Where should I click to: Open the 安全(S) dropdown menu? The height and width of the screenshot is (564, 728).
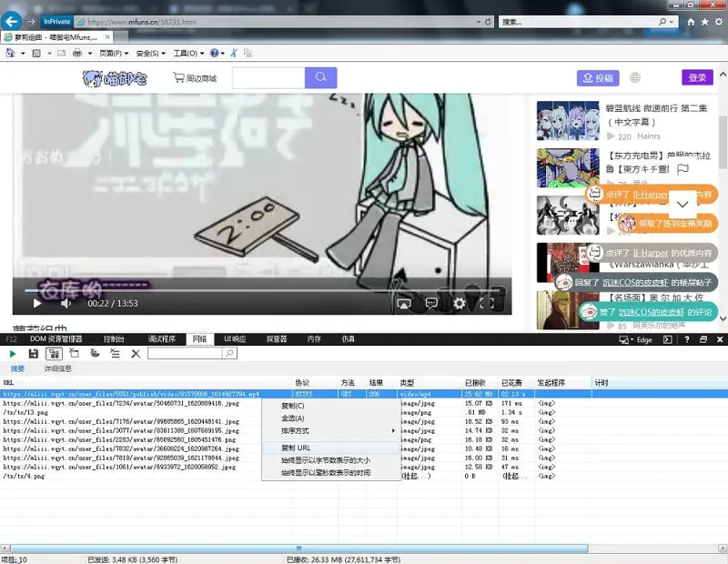[151, 54]
